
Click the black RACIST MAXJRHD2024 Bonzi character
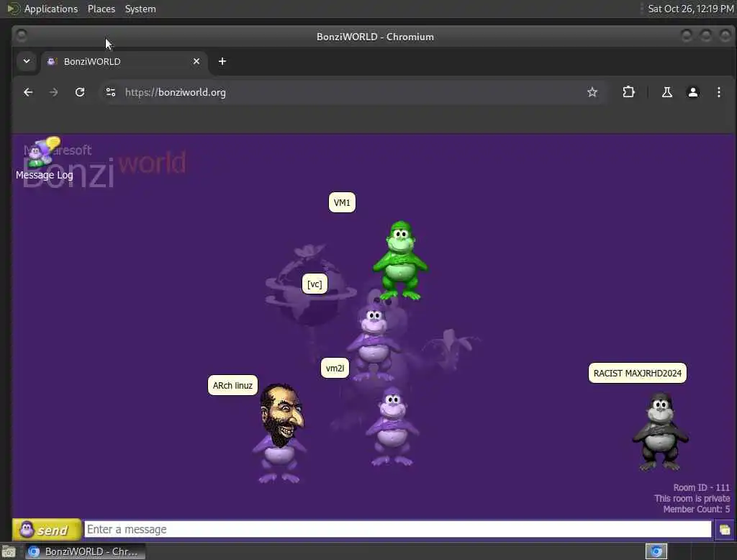661,432
